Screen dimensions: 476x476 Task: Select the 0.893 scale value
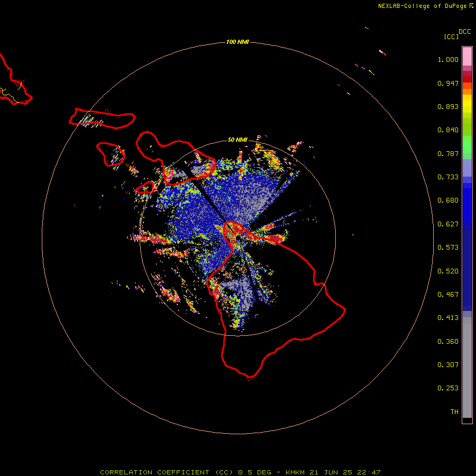pyautogui.click(x=448, y=106)
